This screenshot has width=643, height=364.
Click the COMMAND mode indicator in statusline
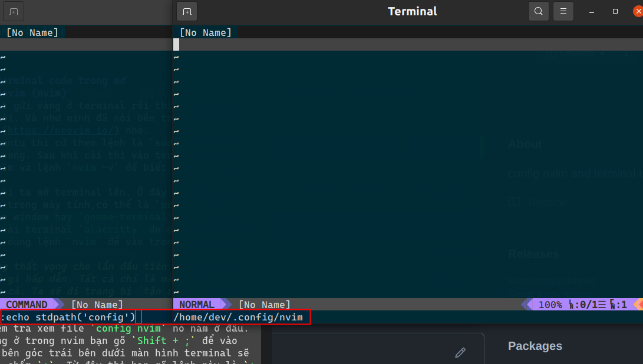tap(27, 305)
